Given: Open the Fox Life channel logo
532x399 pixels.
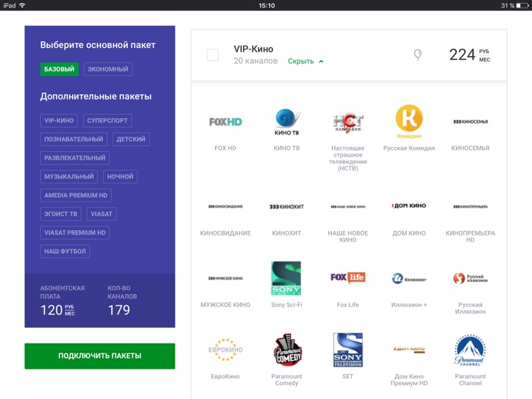Looking at the screenshot, I should pos(348,277).
